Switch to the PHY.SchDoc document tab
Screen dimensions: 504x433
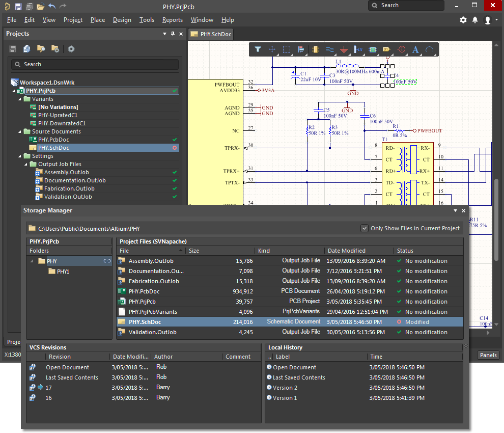[x=210, y=34]
